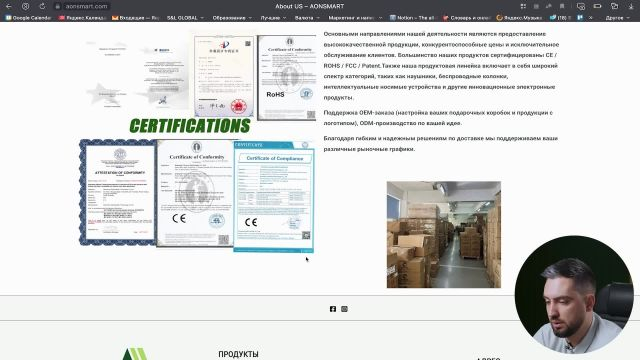The height and width of the screenshot is (360, 640).
Task: Click the aonsmart.com address field
Action: (86, 7)
